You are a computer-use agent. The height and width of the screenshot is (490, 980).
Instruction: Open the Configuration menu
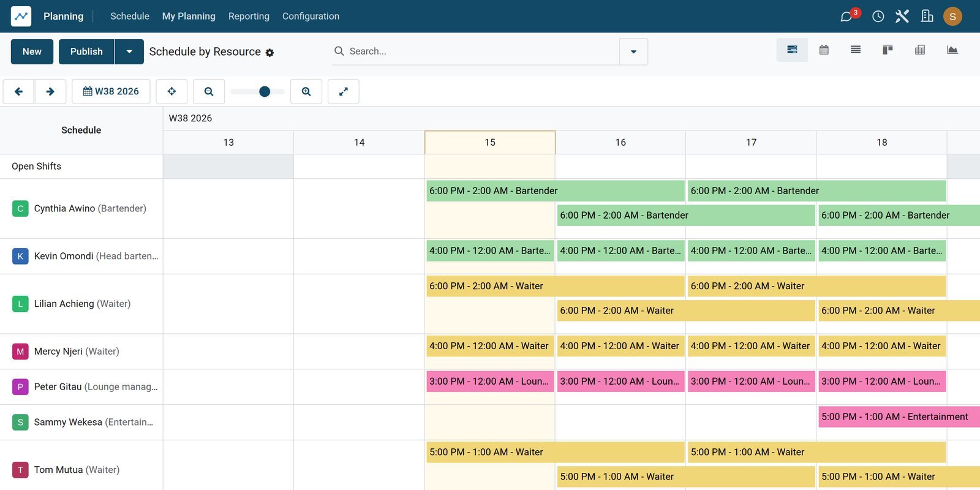(311, 16)
